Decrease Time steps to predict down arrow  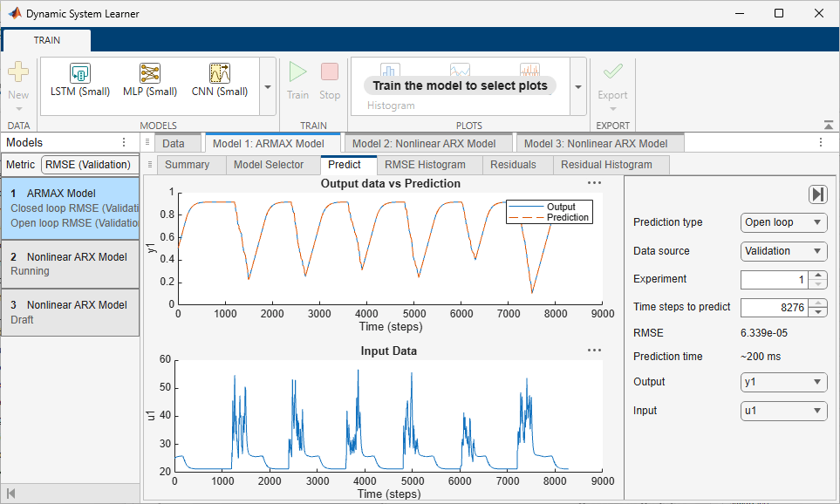coord(817,313)
